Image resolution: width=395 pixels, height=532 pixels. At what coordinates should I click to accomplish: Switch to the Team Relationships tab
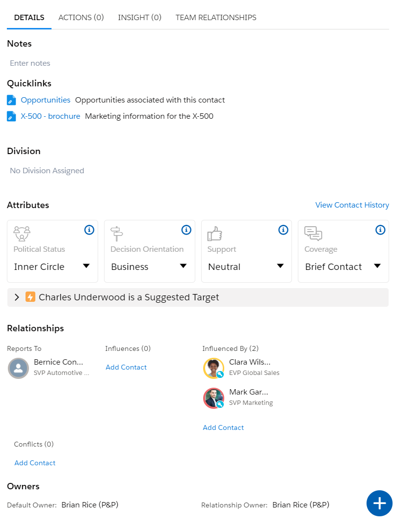[216, 17]
